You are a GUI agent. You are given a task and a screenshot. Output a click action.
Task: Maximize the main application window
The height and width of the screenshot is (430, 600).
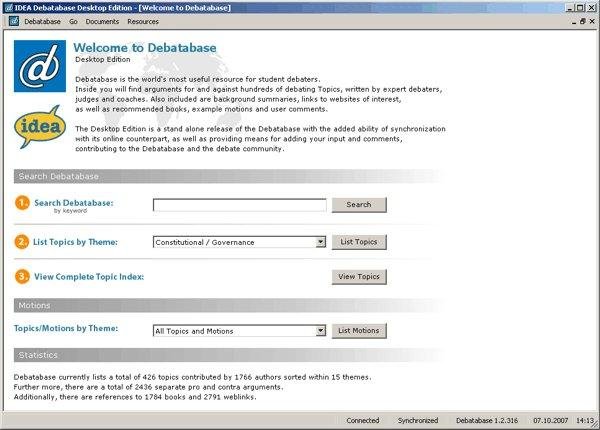tap(580, 8)
